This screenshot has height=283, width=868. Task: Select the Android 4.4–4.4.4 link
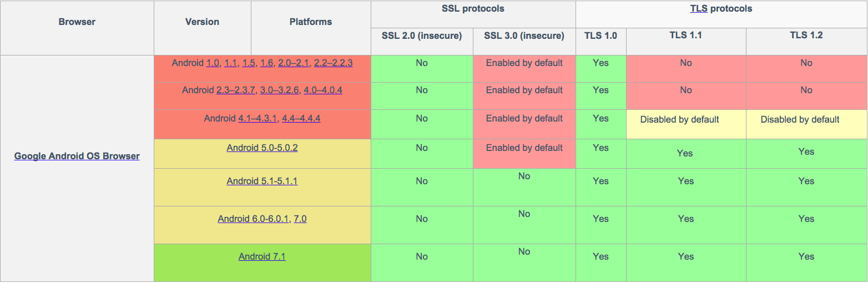(x=301, y=118)
